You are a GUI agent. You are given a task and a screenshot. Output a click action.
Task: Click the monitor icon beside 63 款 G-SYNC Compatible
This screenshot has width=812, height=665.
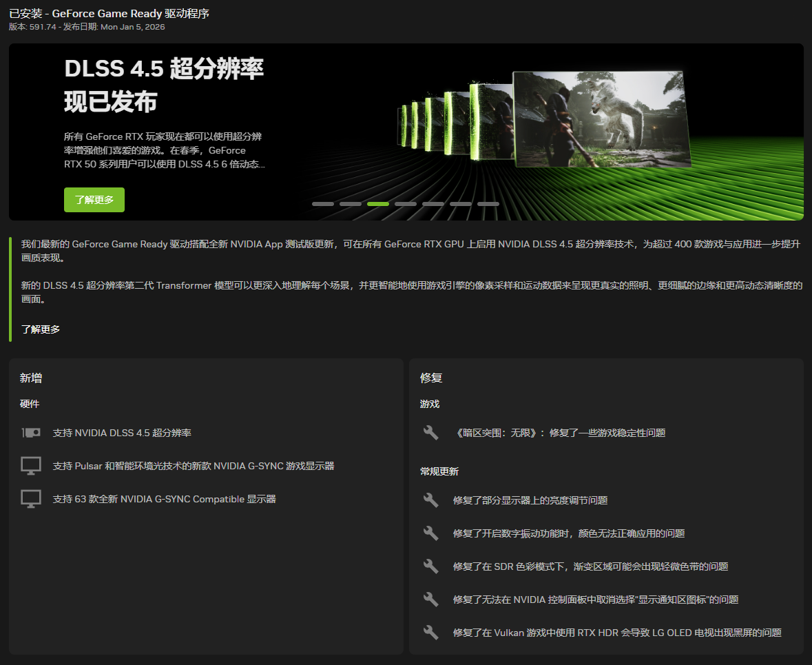pyautogui.click(x=31, y=499)
